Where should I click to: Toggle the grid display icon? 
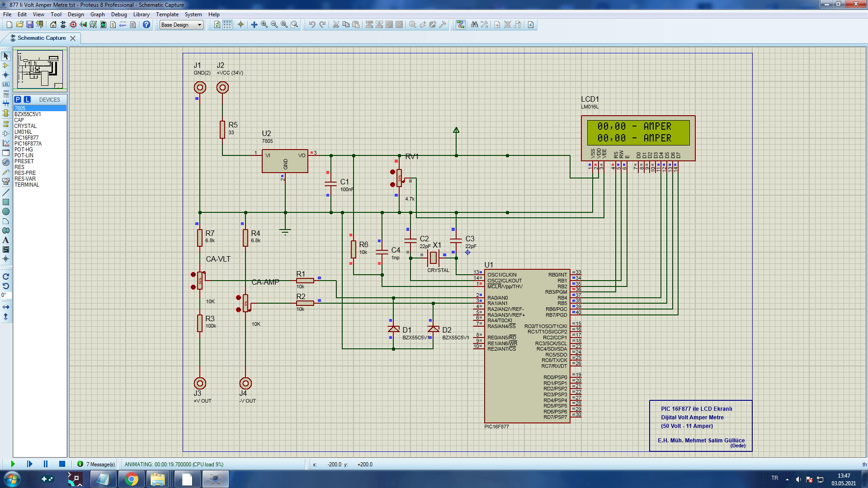[x=227, y=25]
